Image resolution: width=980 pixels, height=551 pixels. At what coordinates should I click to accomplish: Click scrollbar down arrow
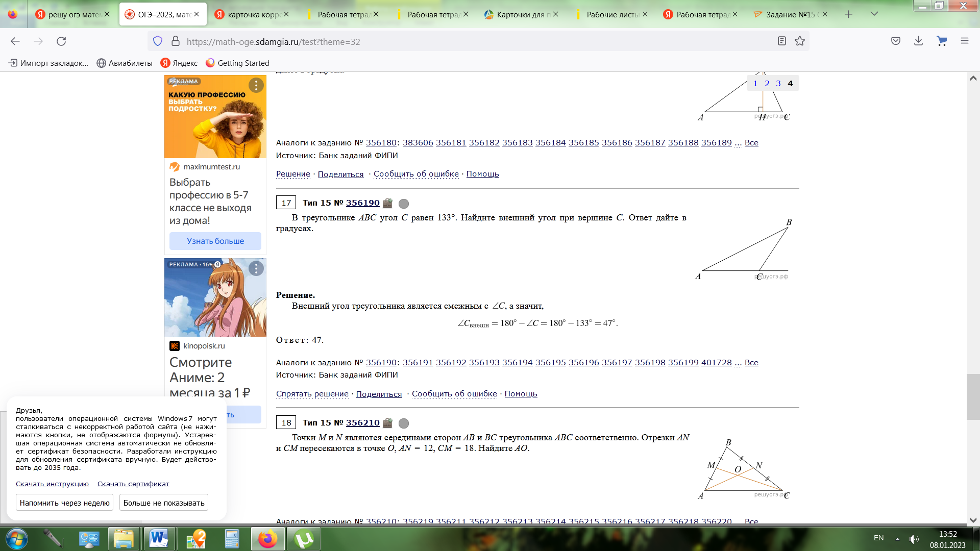point(973,520)
